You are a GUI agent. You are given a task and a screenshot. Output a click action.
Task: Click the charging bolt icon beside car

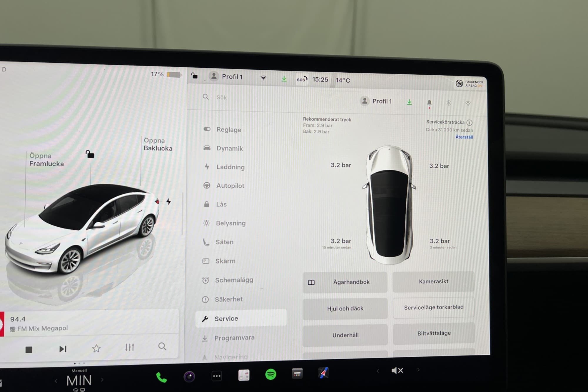click(168, 201)
